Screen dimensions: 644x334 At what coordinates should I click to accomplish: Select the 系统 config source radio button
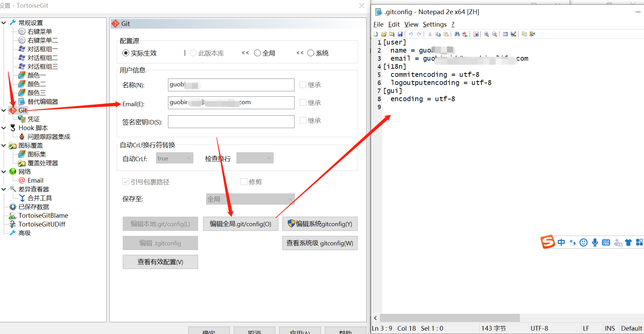[x=311, y=53]
